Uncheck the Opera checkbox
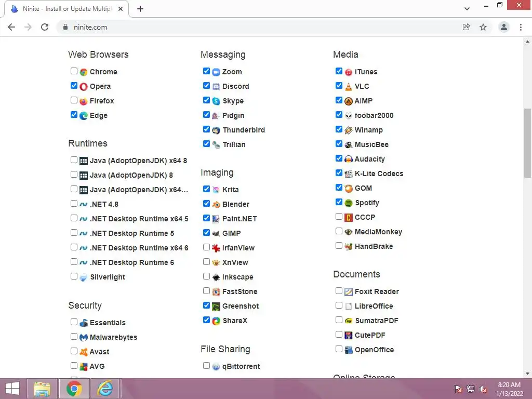Image resolution: width=532 pixels, height=399 pixels. click(74, 86)
